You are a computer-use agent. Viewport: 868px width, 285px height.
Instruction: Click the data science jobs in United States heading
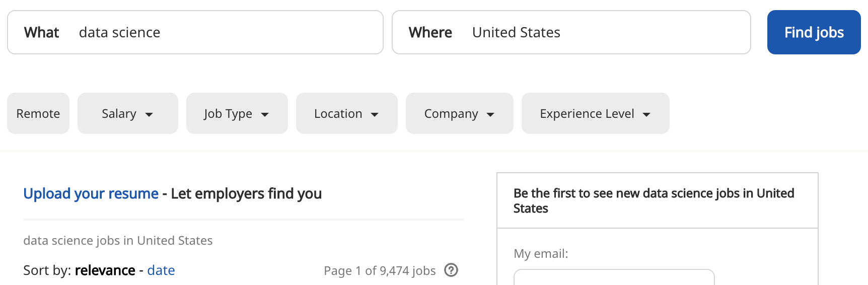coord(118,241)
